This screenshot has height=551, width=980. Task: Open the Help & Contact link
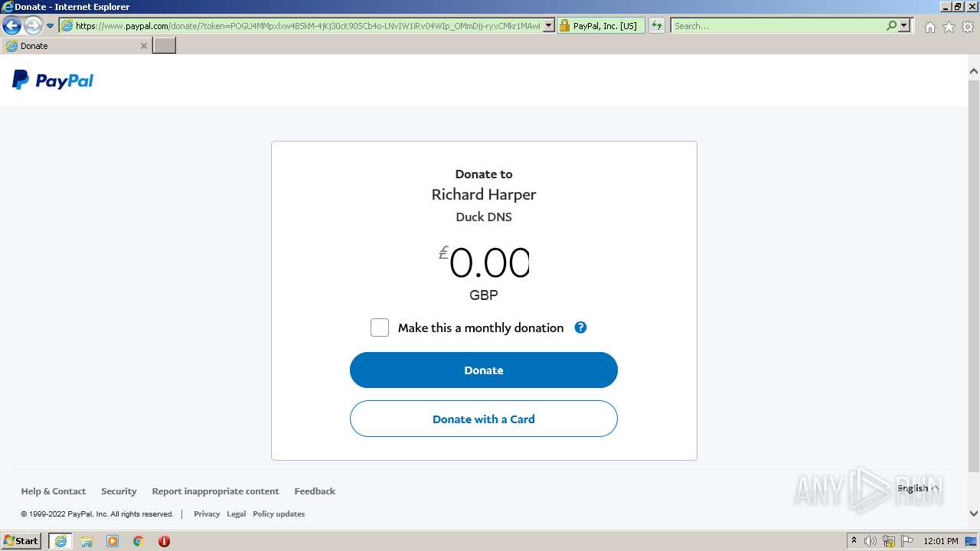click(x=54, y=491)
